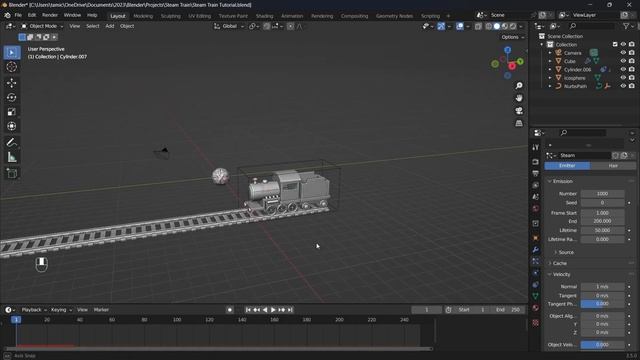Open the Playback dropdown

34,310
